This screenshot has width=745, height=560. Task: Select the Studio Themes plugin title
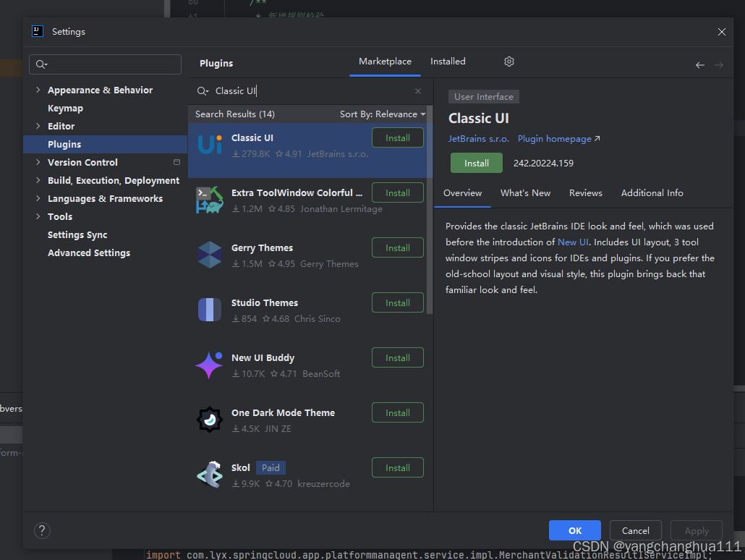point(265,303)
